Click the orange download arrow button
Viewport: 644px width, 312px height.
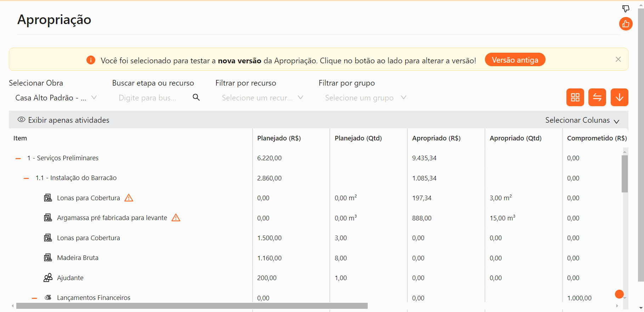tap(619, 97)
